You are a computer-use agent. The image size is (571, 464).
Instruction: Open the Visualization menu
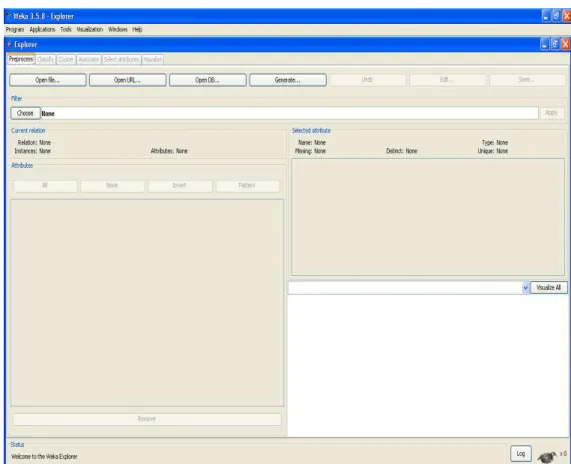tap(90, 30)
